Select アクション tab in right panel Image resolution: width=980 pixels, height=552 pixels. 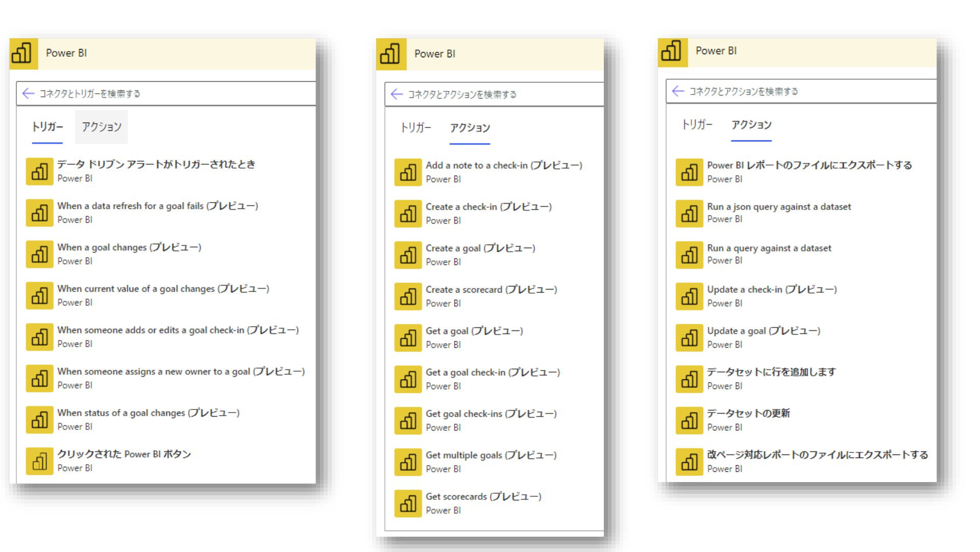click(x=751, y=125)
